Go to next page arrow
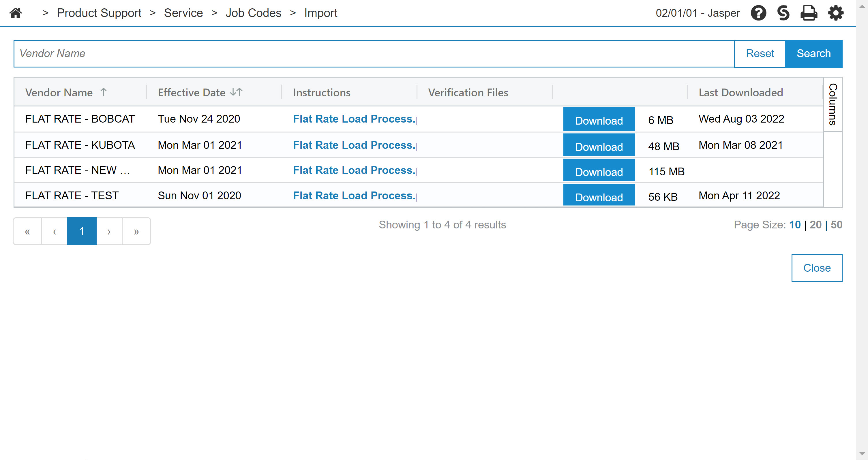The width and height of the screenshot is (868, 460). 109,231
